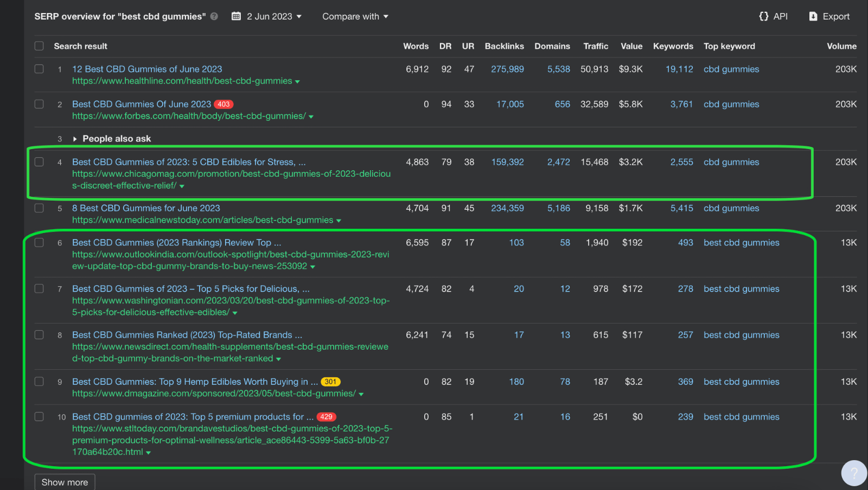The width and height of the screenshot is (868, 490).
Task: Open the chicagomag.com promotion URL
Action: [x=231, y=179]
